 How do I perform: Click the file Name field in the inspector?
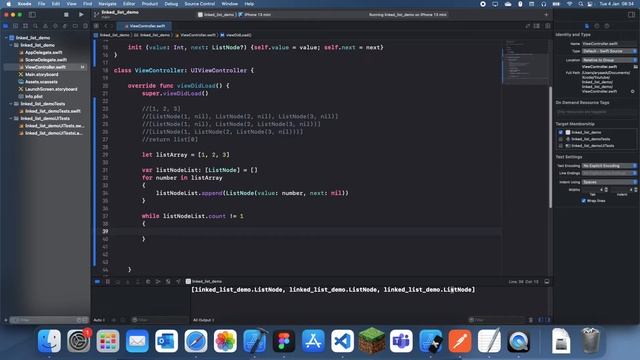[609, 43]
